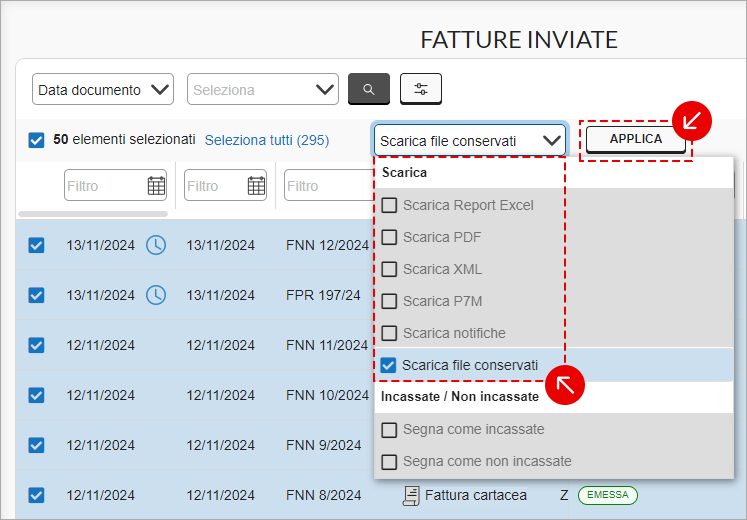Tick the Scarica PDF checkbox
The width and height of the screenshot is (747, 520).
coord(389,237)
